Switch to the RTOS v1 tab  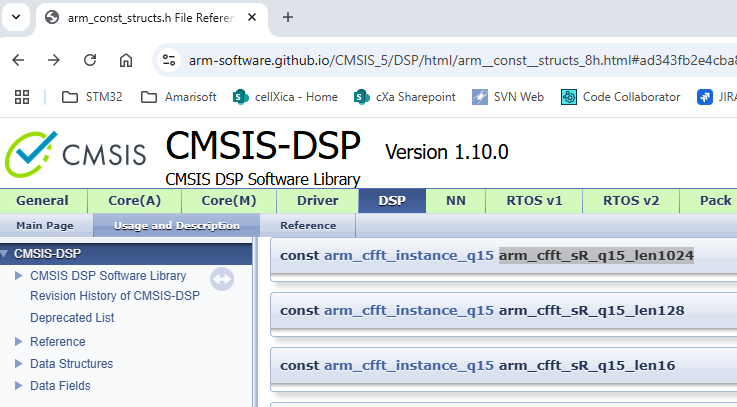click(x=534, y=201)
